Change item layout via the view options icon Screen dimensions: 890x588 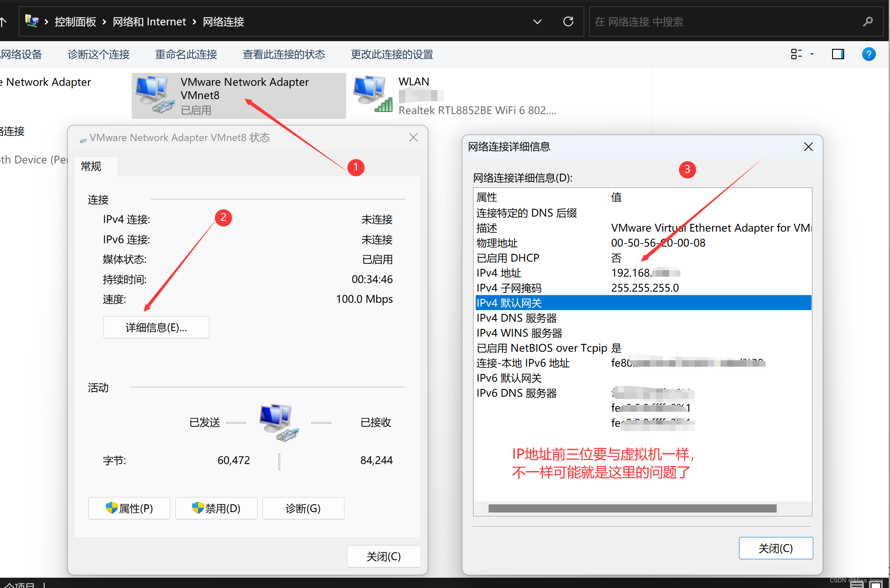796,54
